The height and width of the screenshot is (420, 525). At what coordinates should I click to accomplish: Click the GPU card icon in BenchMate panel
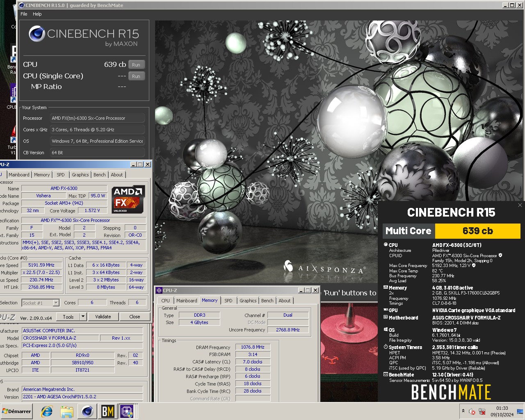[386, 310]
